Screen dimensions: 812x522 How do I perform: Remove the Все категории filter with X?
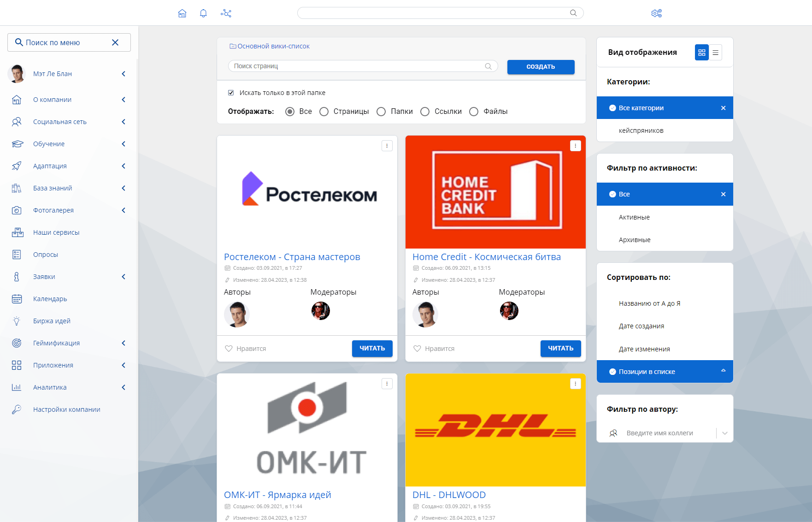(723, 108)
